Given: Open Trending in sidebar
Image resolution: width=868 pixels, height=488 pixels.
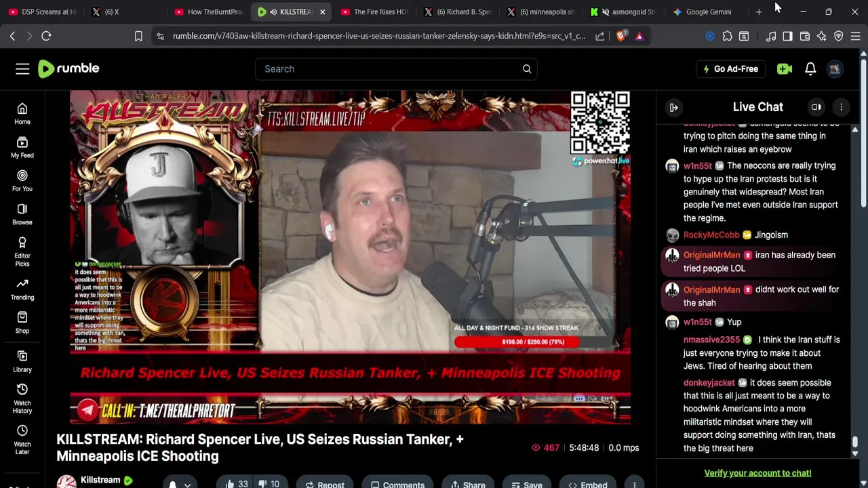Looking at the screenshot, I should [22, 289].
